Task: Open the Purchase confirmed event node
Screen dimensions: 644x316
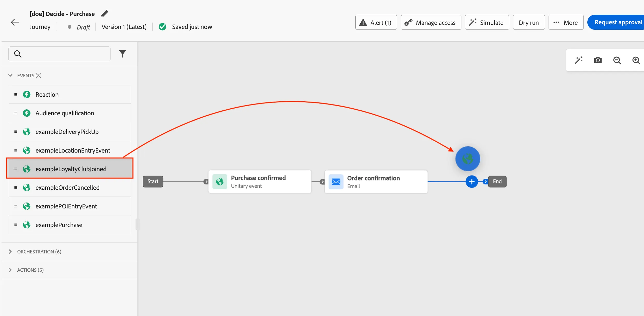Action: [260, 182]
